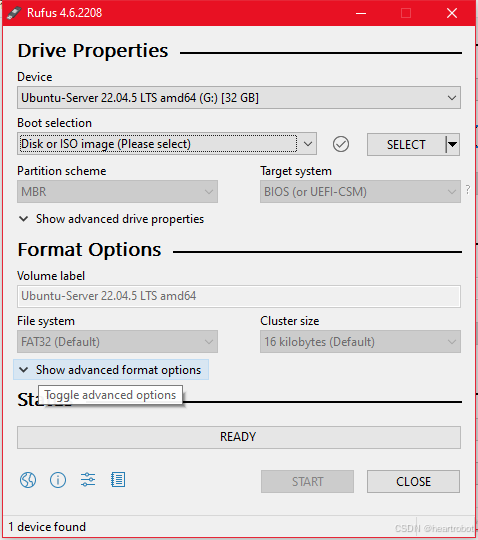
Task: Open the Cluster size dropdown
Action: 360,342
